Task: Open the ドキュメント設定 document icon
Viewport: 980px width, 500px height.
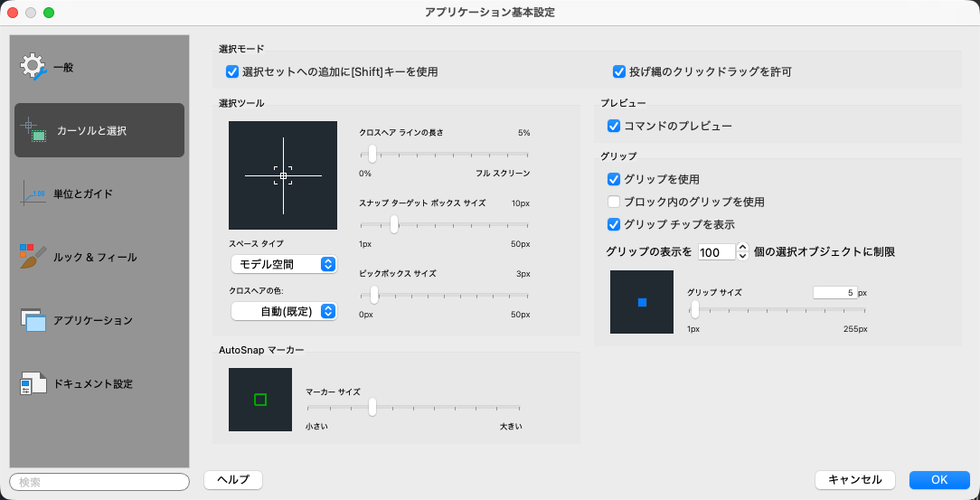Action: pos(33,383)
